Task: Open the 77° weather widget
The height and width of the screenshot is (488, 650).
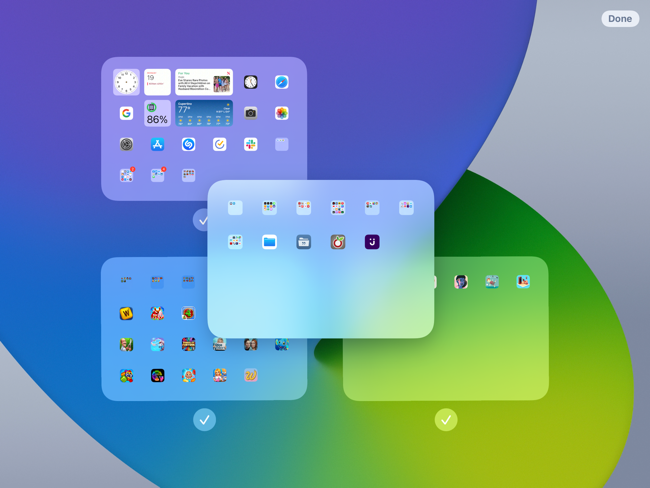Action: pyautogui.click(x=204, y=113)
